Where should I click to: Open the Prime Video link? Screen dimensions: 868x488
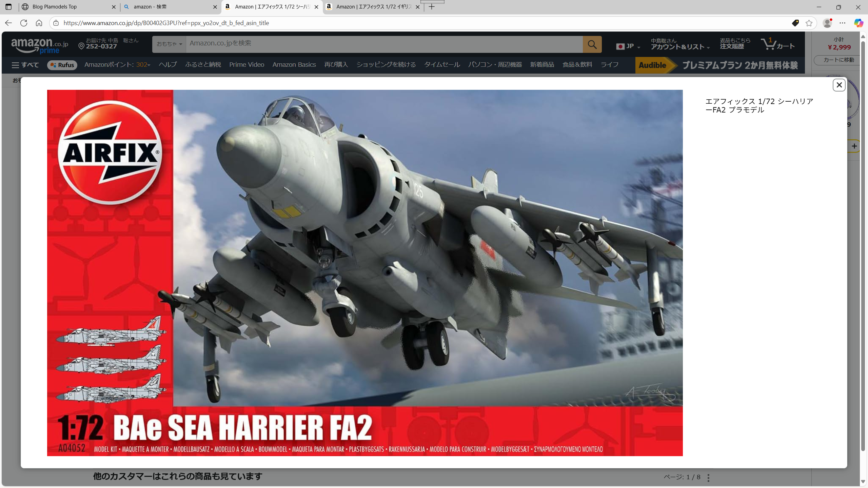246,65
